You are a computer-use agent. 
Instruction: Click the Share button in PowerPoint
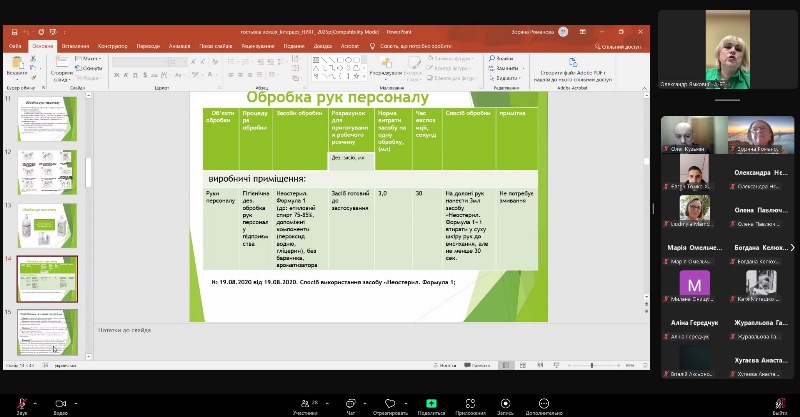[620, 46]
